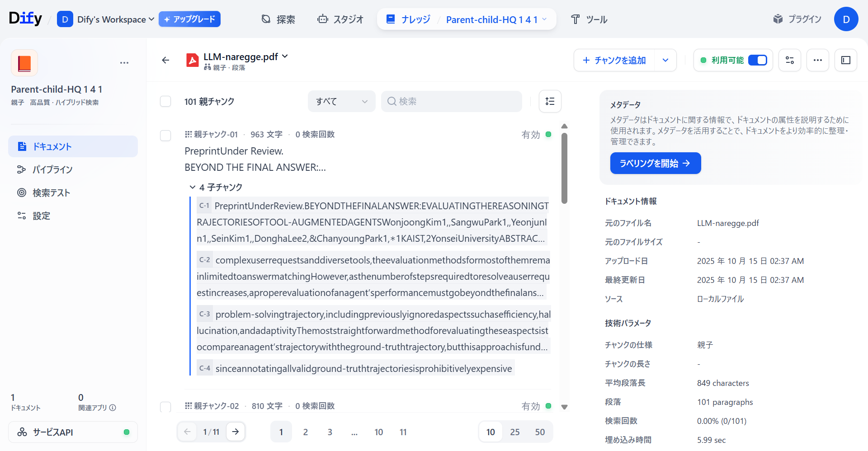Select the checkbox for 親チャンク-01
This screenshot has height=451, width=868.
tap(165, 135)
